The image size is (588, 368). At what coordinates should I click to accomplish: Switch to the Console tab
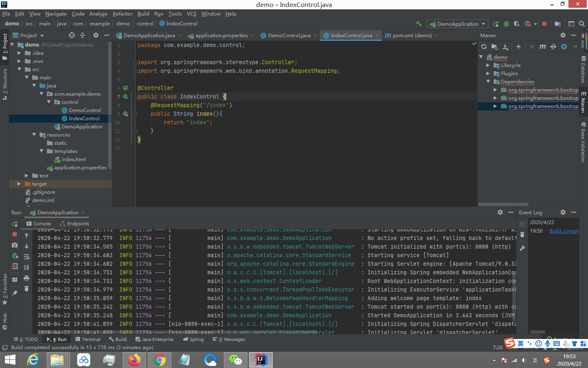(x=39, y=224)
